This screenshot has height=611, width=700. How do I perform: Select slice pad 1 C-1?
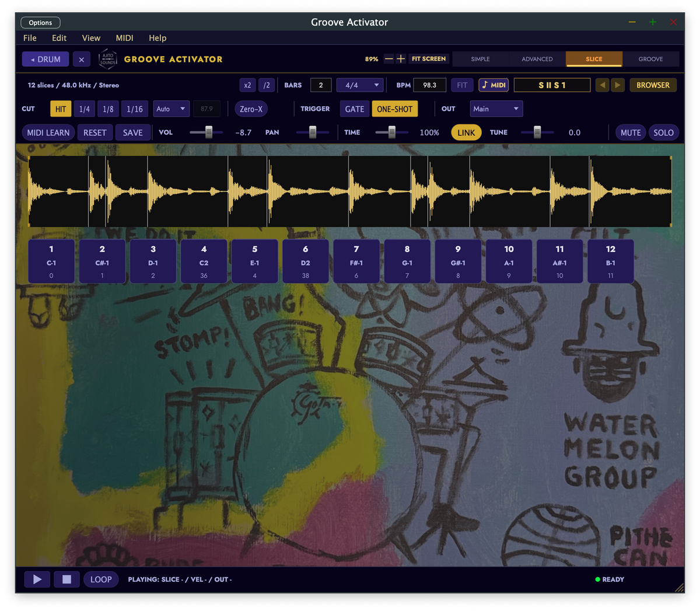tap(51, 261)
